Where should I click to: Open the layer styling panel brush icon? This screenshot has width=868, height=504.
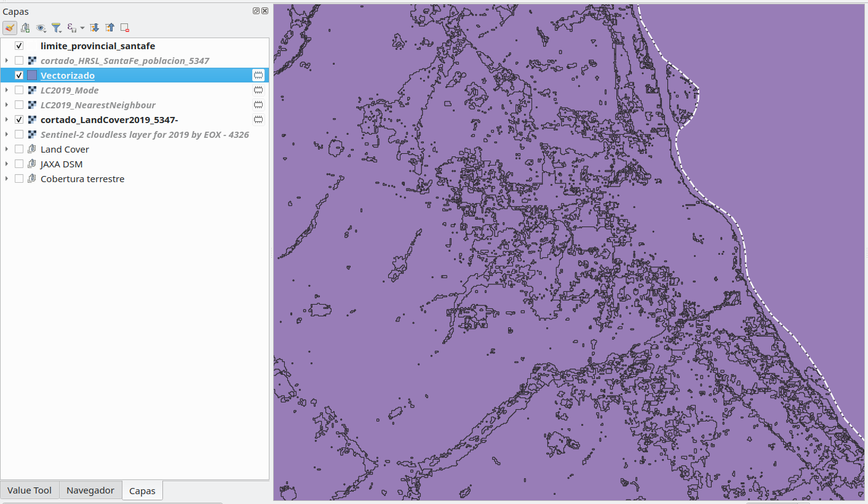coord(9,28)
